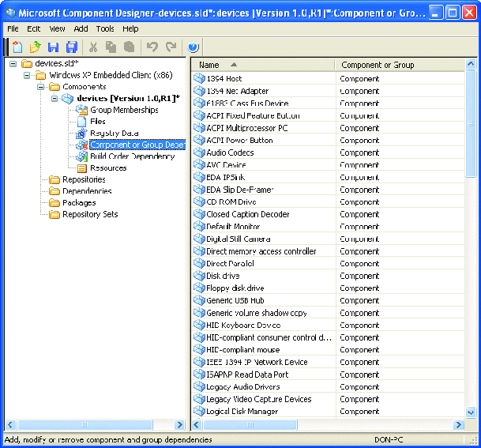
Task: Click the New file toolbar icon
Action: pyautogui.click(x=17, y=47)
